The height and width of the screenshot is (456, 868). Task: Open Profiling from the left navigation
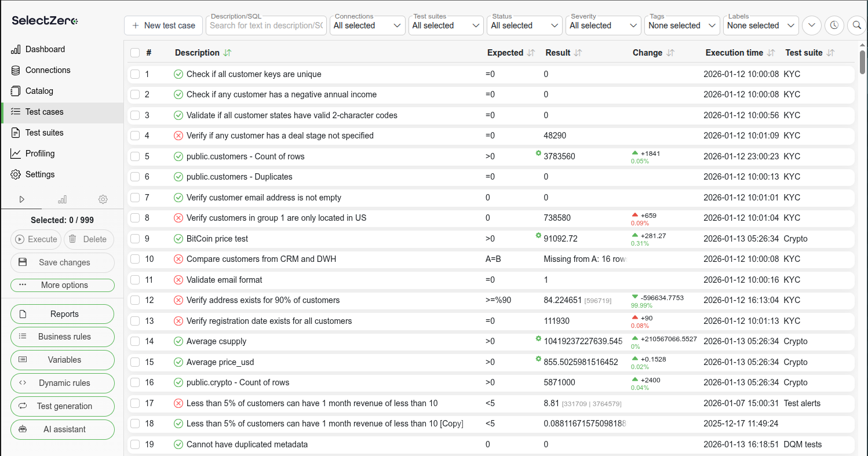39,154
